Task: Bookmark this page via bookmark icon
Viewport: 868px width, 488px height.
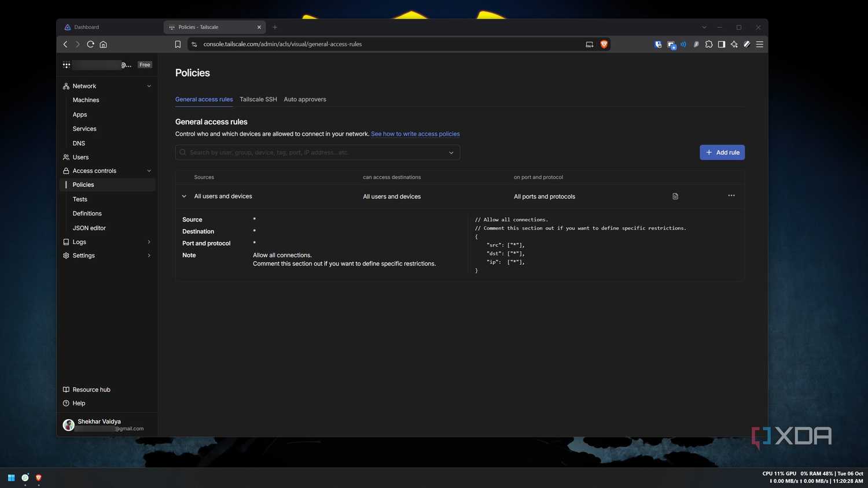Action: tap(178, 44)
